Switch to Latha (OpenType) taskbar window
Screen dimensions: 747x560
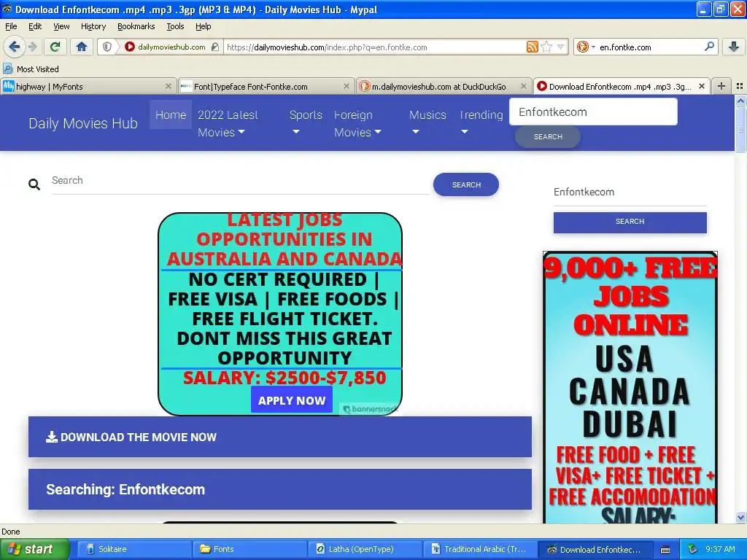365,550
